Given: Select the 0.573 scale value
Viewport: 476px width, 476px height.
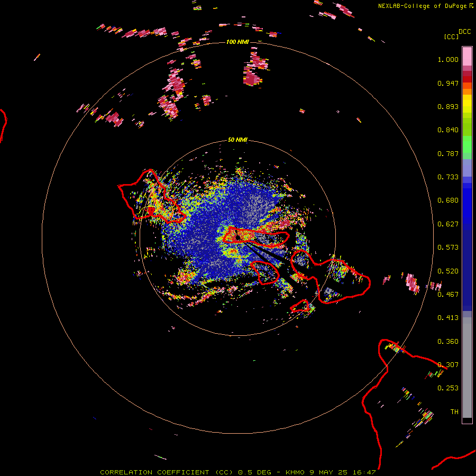Looking at the screenshot, I should (448, 248).
